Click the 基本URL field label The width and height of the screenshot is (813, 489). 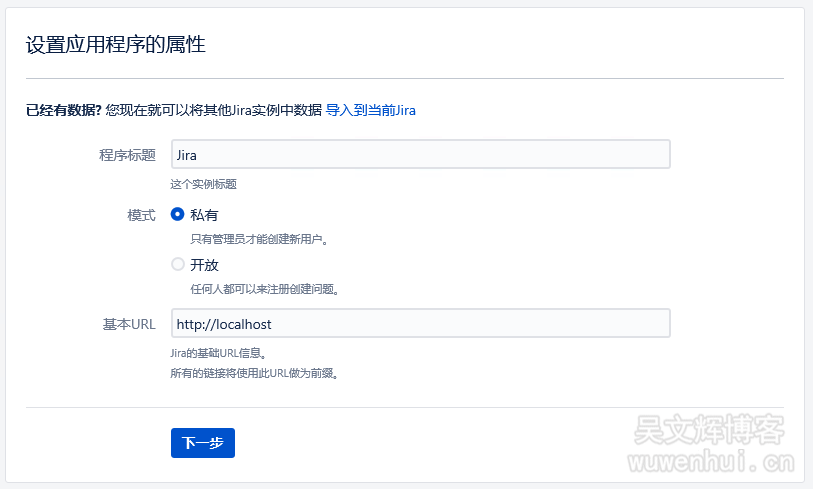[x=129, y=324]
